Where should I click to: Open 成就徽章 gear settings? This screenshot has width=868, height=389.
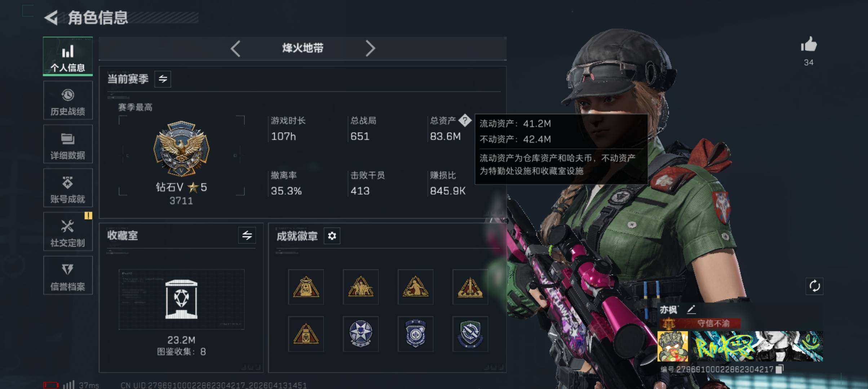332,236
